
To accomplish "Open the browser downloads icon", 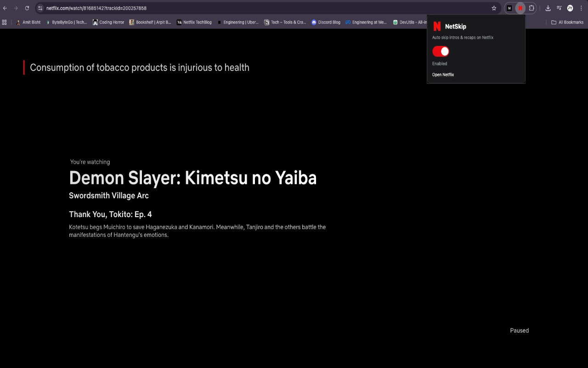I will pos(548,8).
